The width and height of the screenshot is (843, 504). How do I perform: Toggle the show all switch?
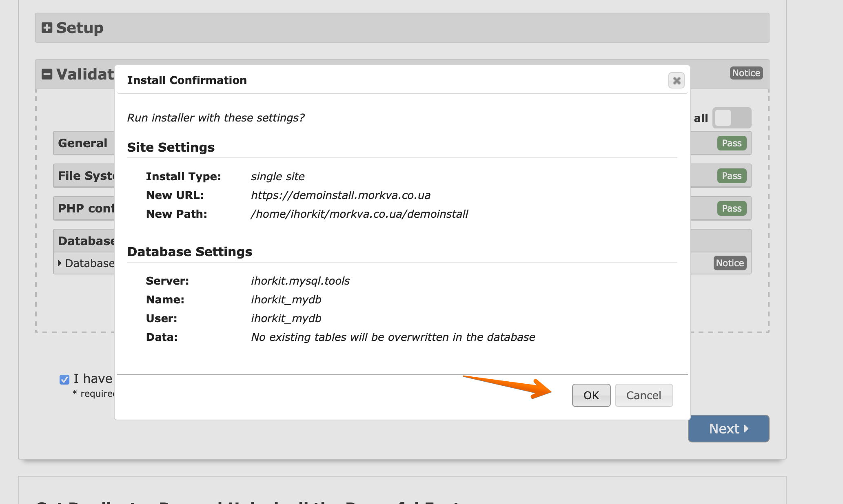(731, 118)
